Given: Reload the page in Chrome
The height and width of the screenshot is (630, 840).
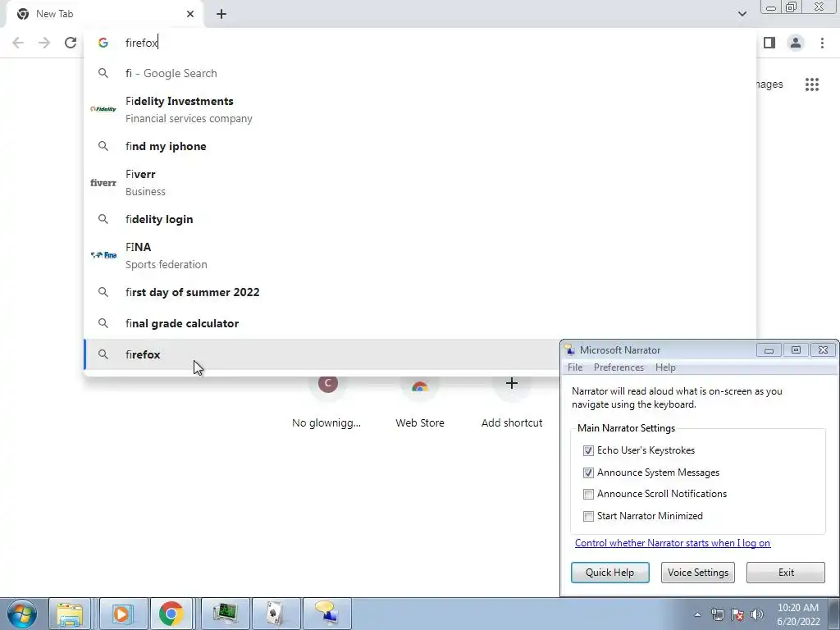Looking at the screenshot, I should point(71,43).
